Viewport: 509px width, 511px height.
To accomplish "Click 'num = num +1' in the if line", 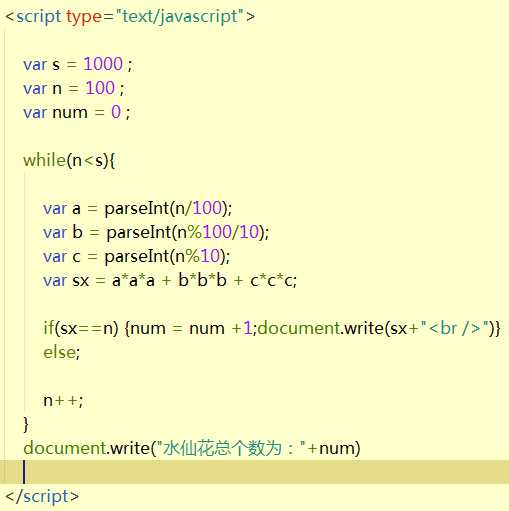I will (191, 329).
